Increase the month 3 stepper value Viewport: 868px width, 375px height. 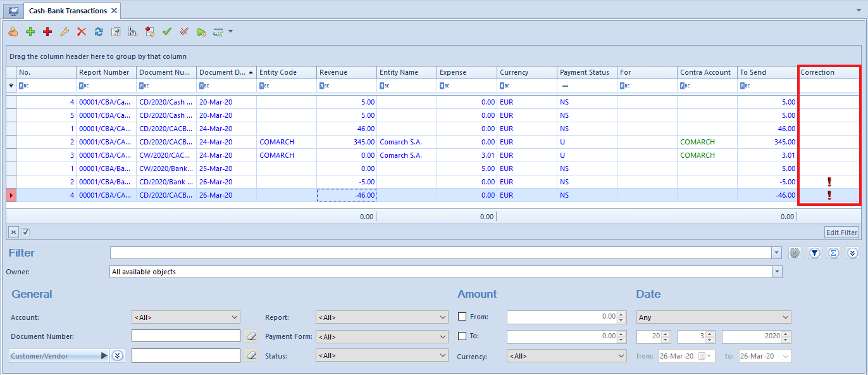tap(710, 334)
